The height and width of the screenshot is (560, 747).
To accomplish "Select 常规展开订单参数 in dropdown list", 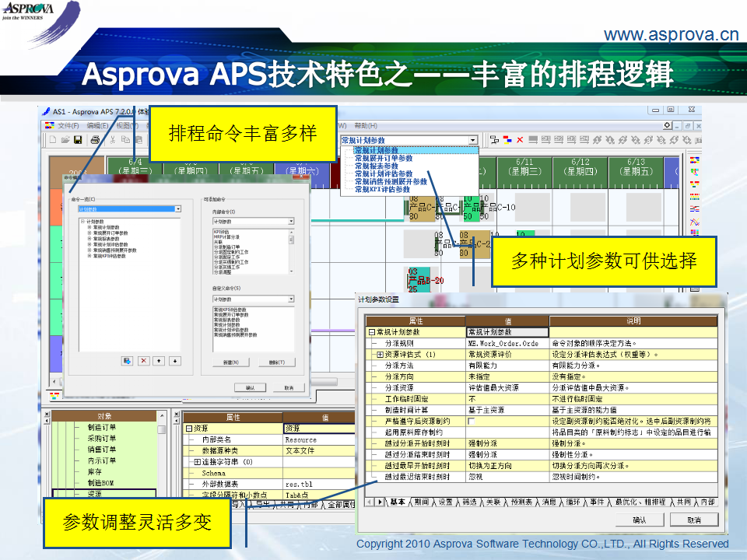I will point(384,158).
